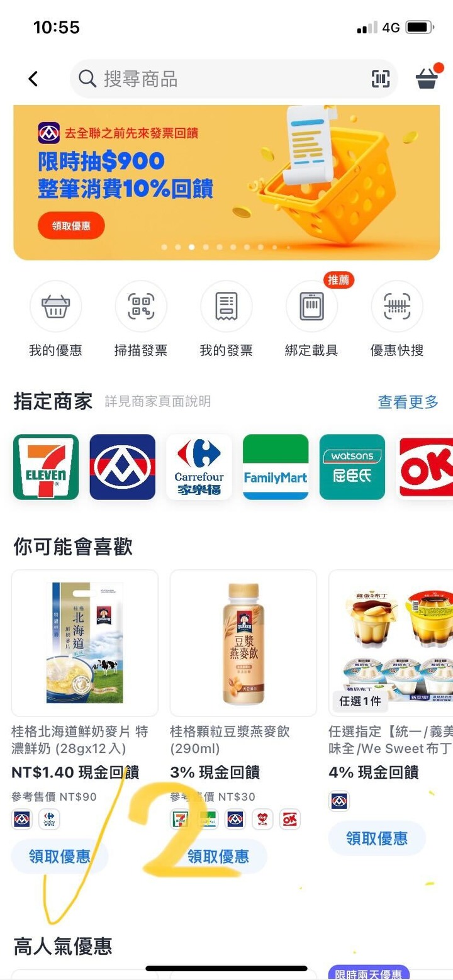Claim offer for 桂格顆粒豆漿燕麥飲

pos(218,856)
